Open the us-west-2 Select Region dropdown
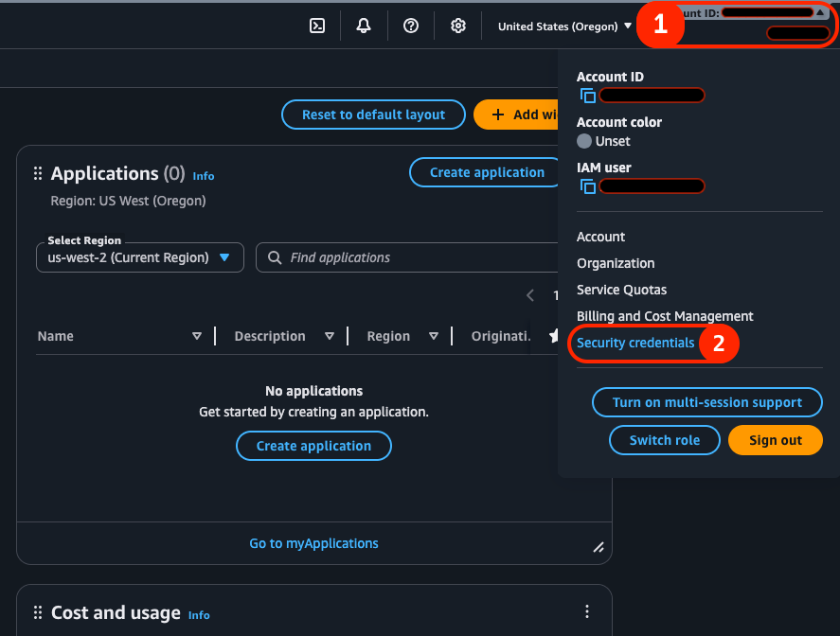The height and width of the screenshot is (636, 840). [x=139, y=256]
